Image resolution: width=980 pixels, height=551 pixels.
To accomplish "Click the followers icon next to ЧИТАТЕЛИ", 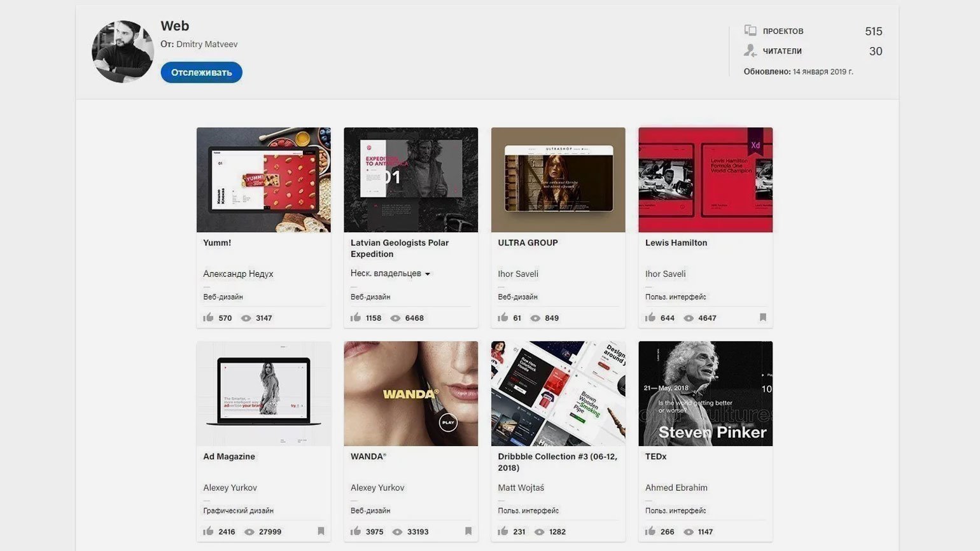I will pyautogui.click(x=750, y=51).
